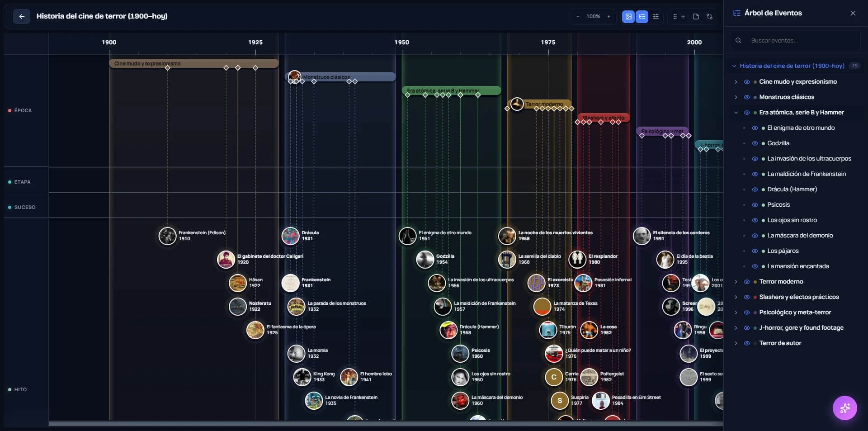Hide the Los pájaros event
Image resolution: width=868 pixels, height=431 pixels.
tap(755, 251)
